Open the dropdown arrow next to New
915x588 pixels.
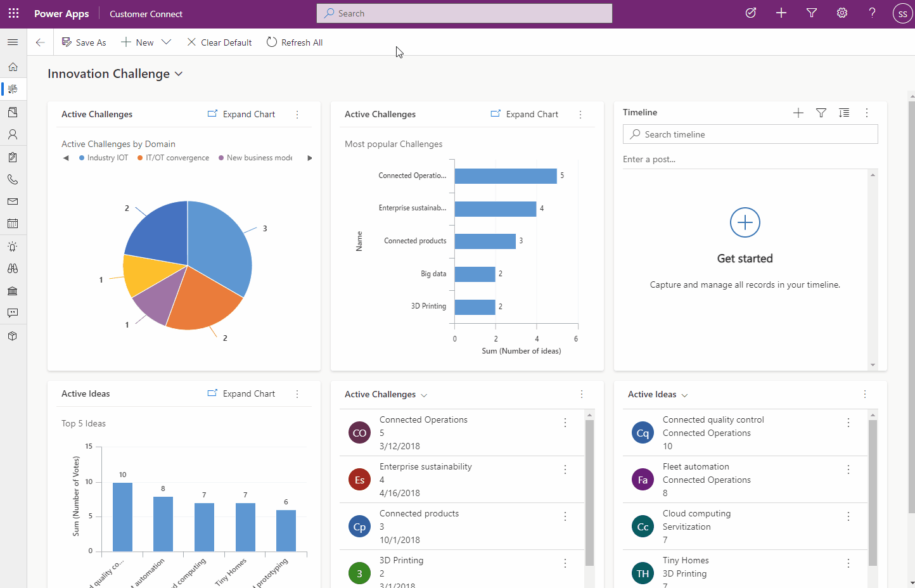[x=166, y=42]
